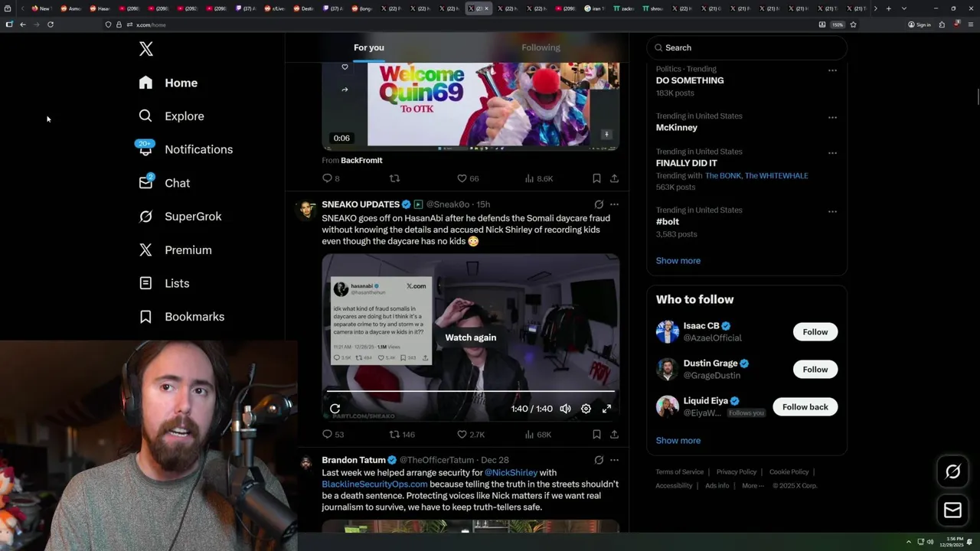This screenshot has width=980, height=551.
Task: Replay the SNEAKO video
Action: (x=335, y=409)
